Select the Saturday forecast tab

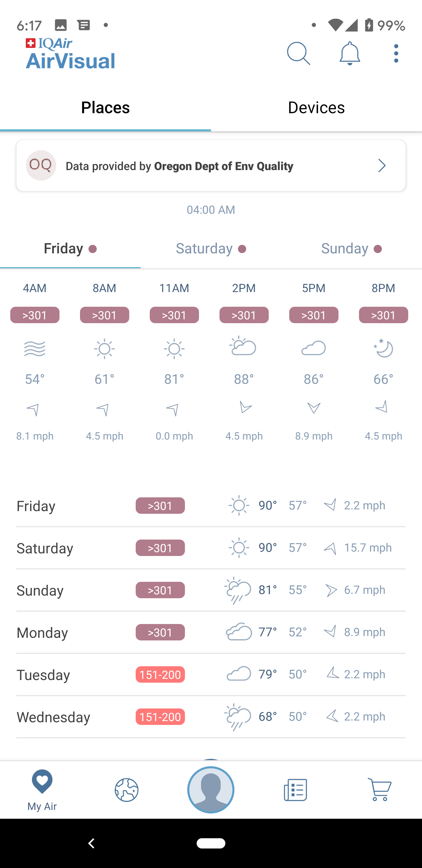[x=211, y=249]
